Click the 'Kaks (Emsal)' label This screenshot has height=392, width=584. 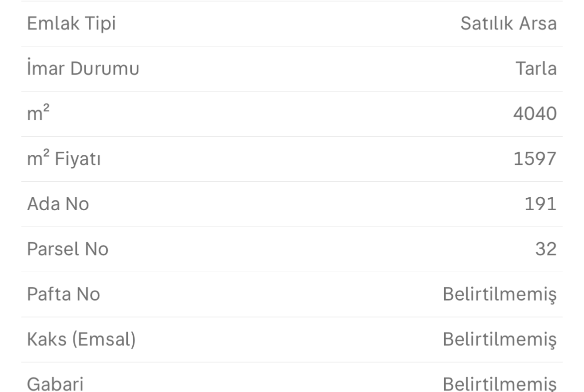tap(81, 339)
